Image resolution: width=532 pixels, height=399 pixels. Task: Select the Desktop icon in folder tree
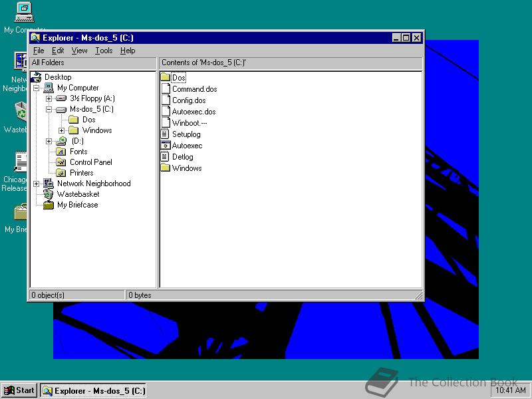(x=37, y=77)
